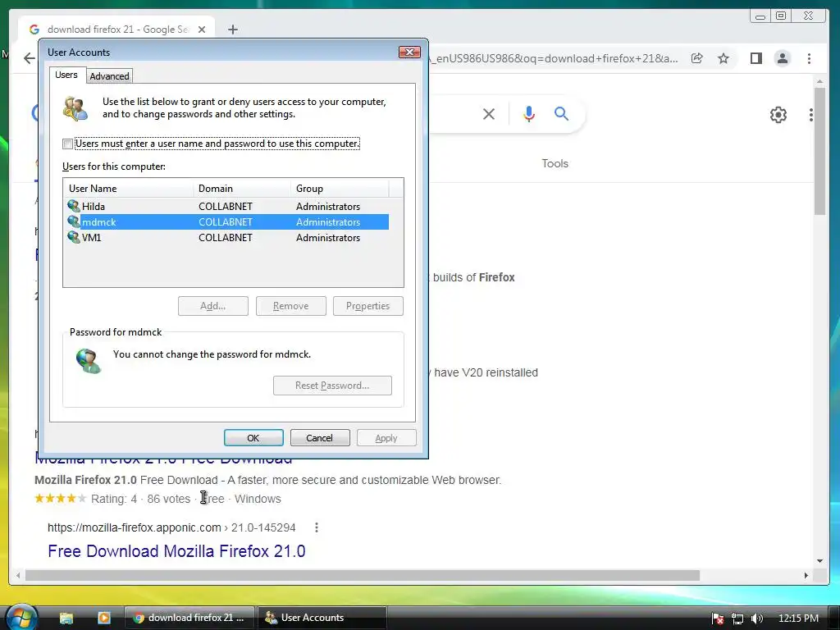
Task: Open the network tray icon
Action: click(x=737, y=619)
